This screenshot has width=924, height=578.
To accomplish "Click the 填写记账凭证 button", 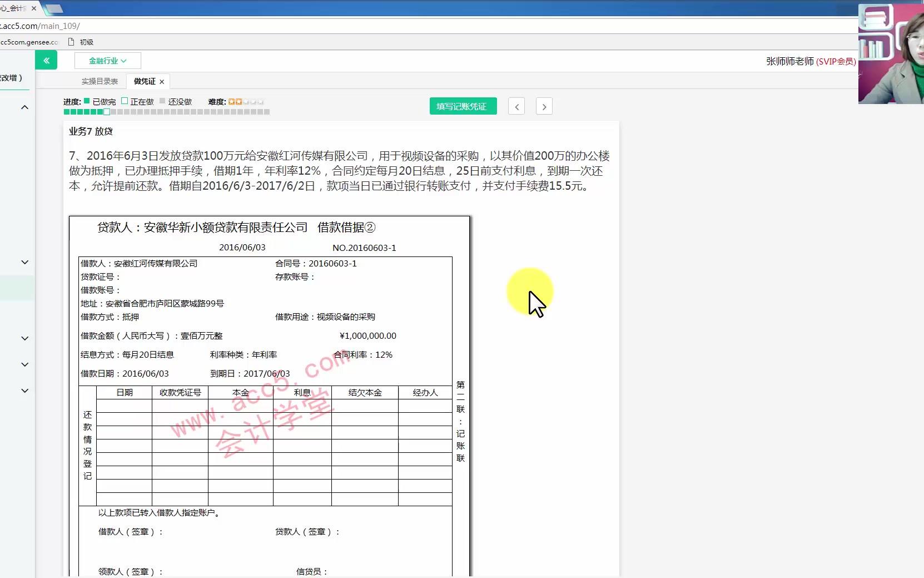I will tap(463, 106).
